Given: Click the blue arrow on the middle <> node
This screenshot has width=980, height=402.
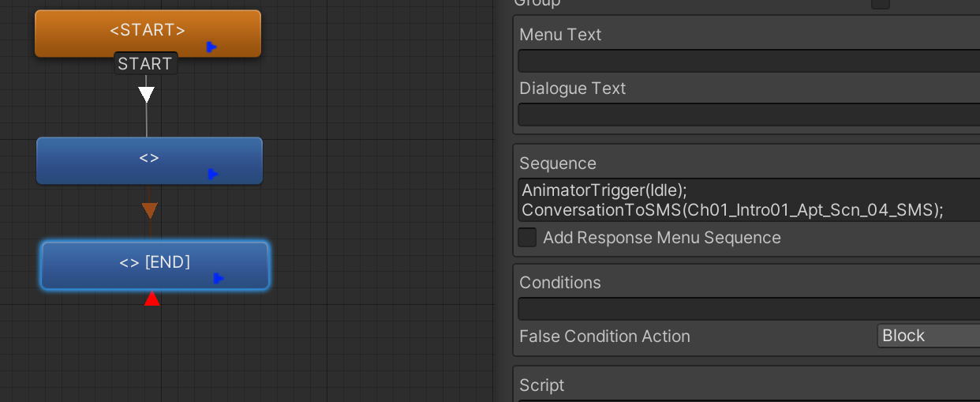Looking at the screenshot, I should click(213, 174).
